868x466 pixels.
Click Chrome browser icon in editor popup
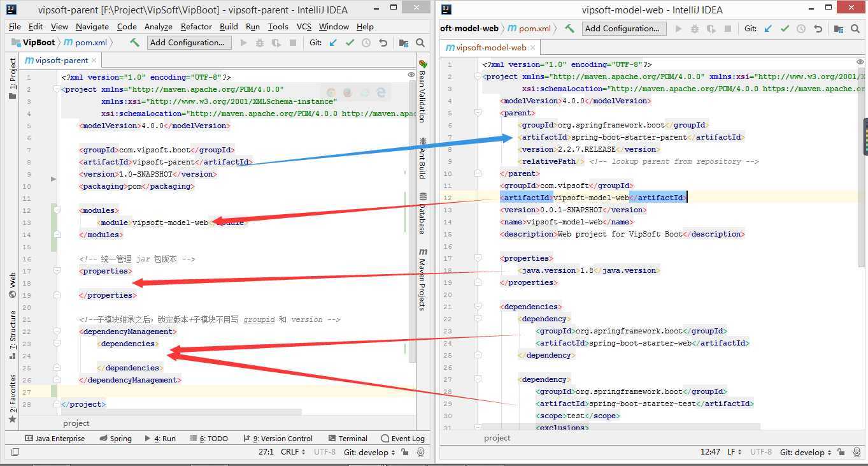[x=331, y=92]
